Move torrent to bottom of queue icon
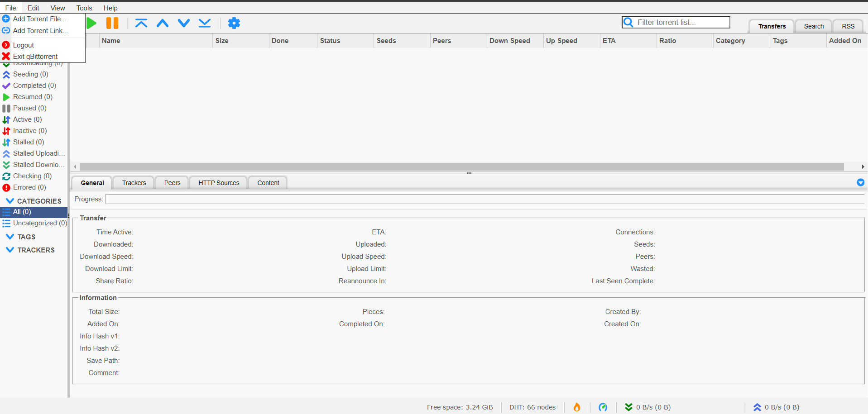The width and height of the screenshot is (868, 414). (x=205, y=23)
